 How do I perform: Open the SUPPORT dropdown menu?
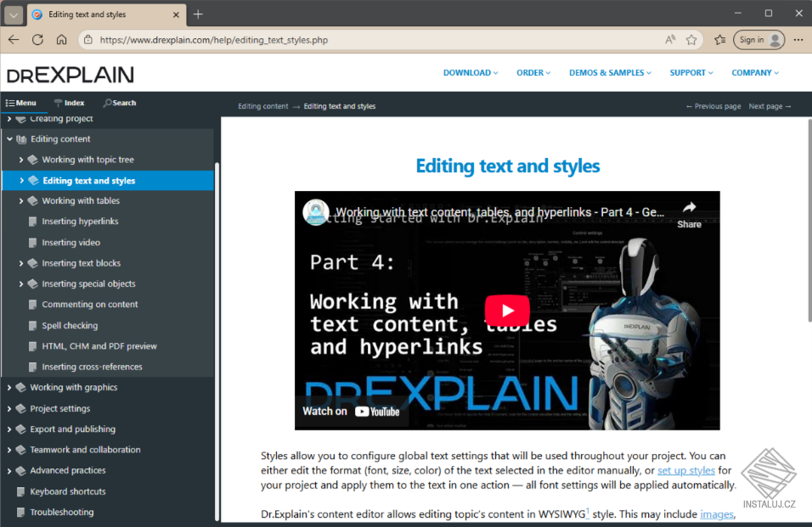691,73
